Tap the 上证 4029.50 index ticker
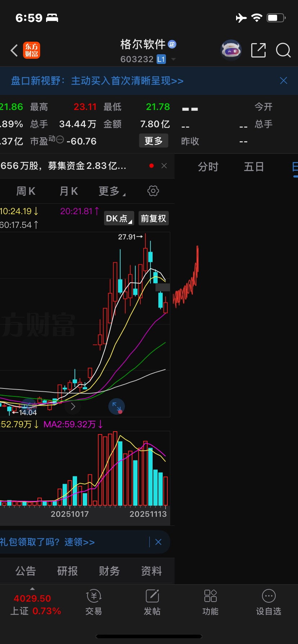The image size is (298, 644). (x=35, y=604)
